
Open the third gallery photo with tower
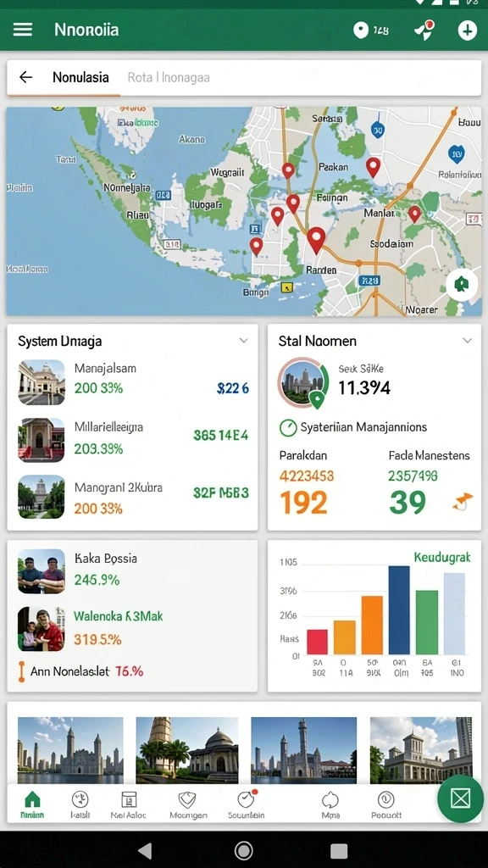point(304,750)
